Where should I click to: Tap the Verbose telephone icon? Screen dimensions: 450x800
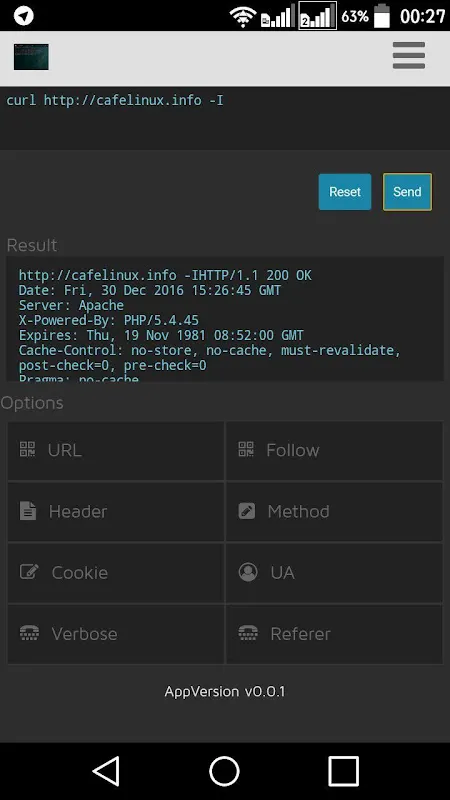click(29, 633)
